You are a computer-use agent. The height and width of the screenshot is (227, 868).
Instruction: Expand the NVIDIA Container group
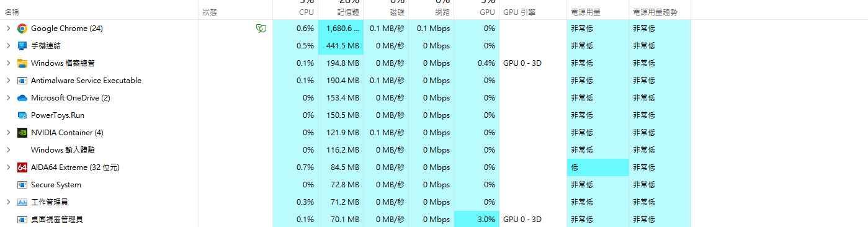tap(8, 133)
